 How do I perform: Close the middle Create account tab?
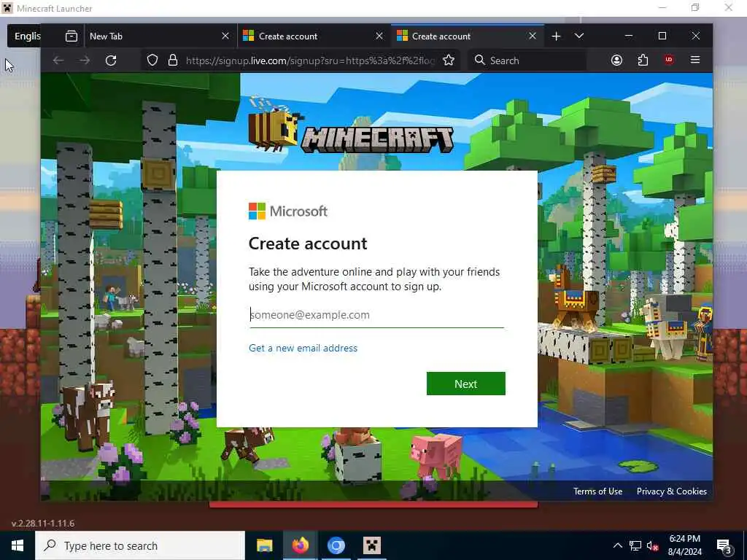379,36
